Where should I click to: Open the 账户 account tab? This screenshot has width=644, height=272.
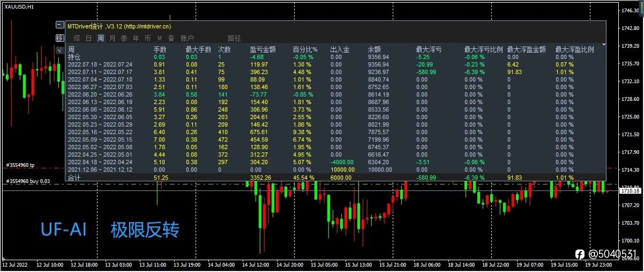point(187,38)
